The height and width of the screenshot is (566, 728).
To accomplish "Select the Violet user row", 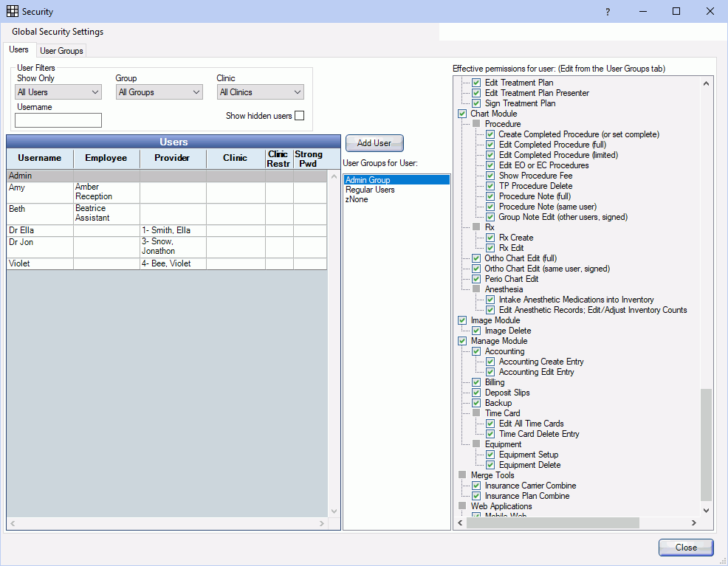I will point(167,263).
